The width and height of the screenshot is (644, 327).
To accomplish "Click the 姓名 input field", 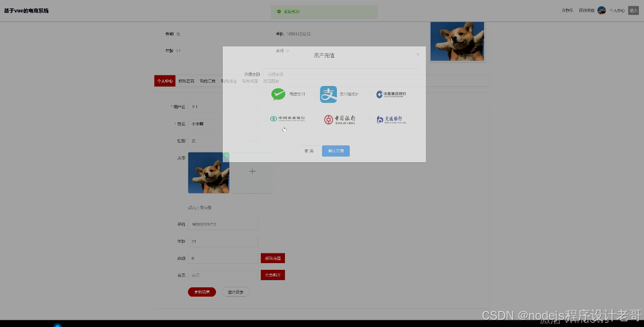I will coord(223,124).
